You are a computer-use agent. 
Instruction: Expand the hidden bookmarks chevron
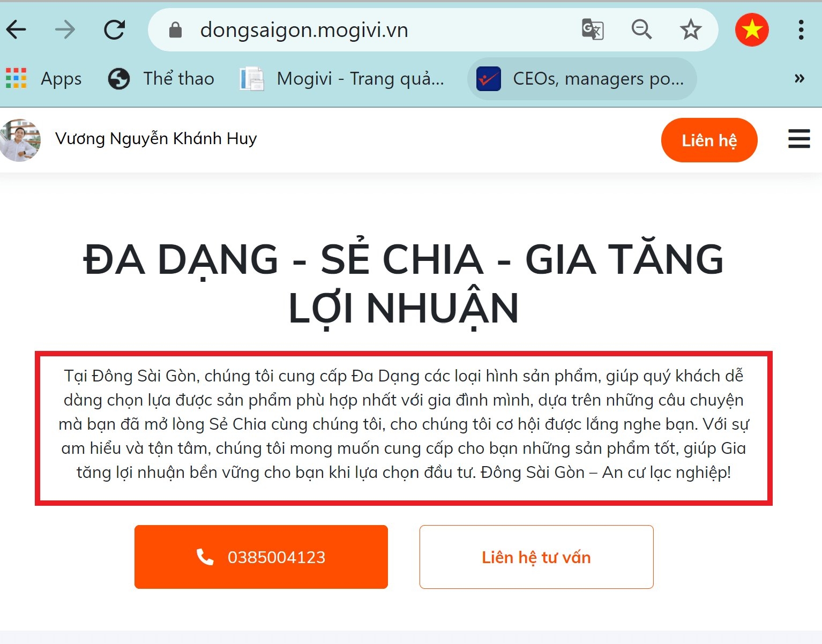(799, 79)
